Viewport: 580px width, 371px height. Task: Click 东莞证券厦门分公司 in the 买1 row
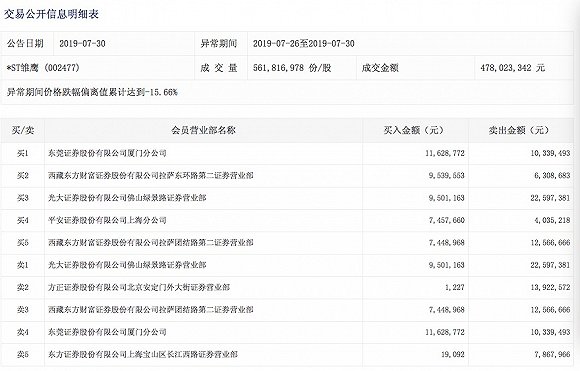107,153
